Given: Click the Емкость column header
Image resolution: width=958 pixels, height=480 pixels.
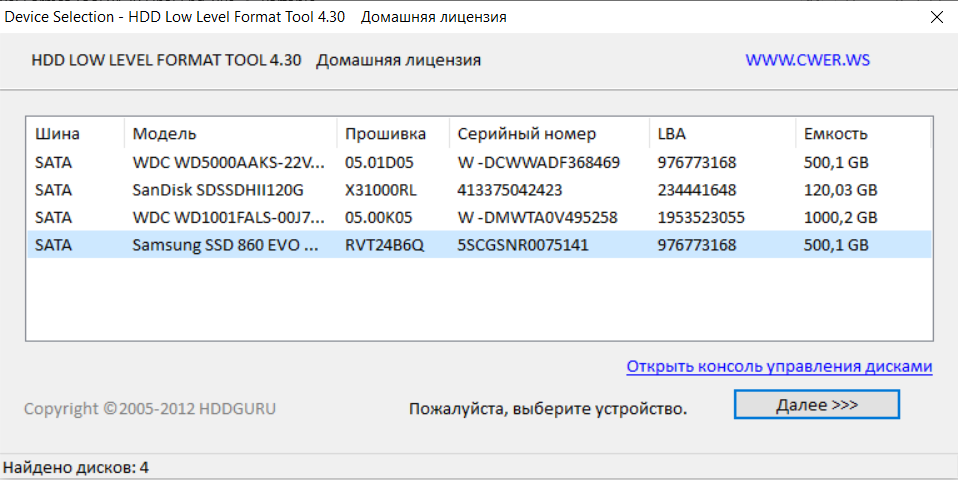Looking at the screenshot, I should coord(863,134).
